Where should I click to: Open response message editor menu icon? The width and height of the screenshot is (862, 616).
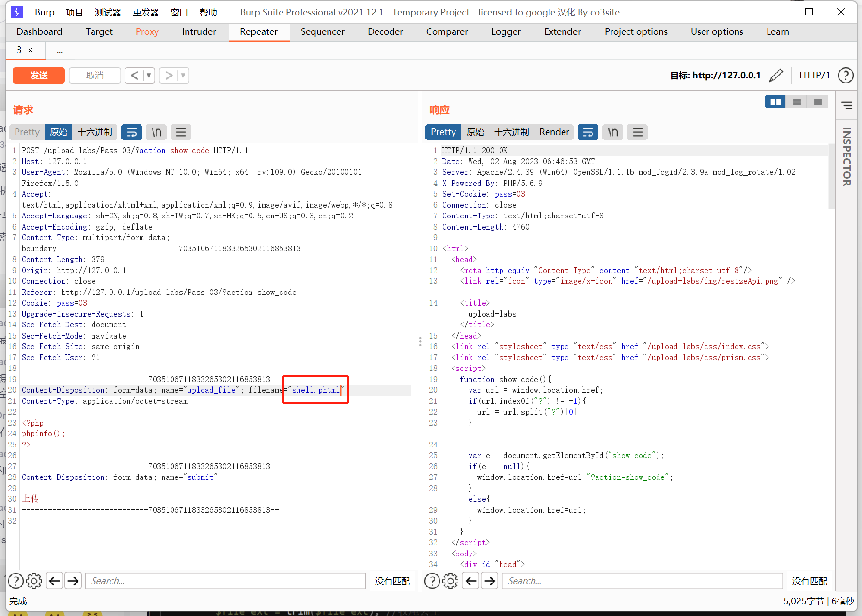pyautogui.click(x=638, y=132)
